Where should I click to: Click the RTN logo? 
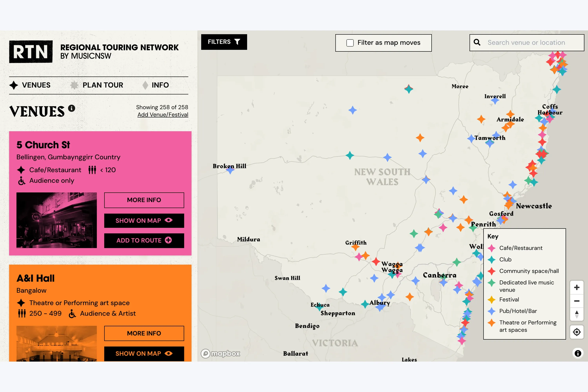pyautogui.click(x=31, y=51)
